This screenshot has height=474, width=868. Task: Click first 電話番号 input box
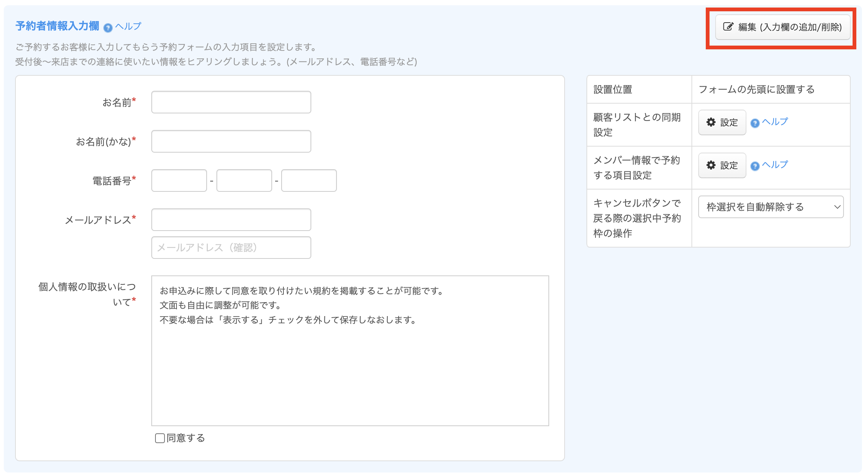click(179, 180)
